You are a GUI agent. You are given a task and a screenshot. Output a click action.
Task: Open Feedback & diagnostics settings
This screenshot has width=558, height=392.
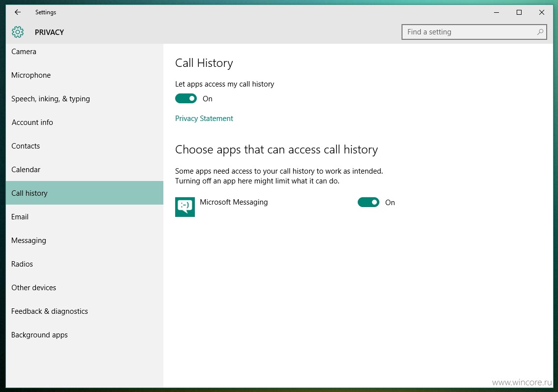click(x=84, y=311)
